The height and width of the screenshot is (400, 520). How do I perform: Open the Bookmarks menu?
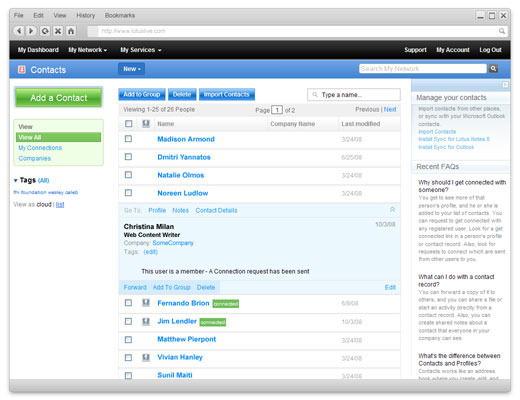120,15
